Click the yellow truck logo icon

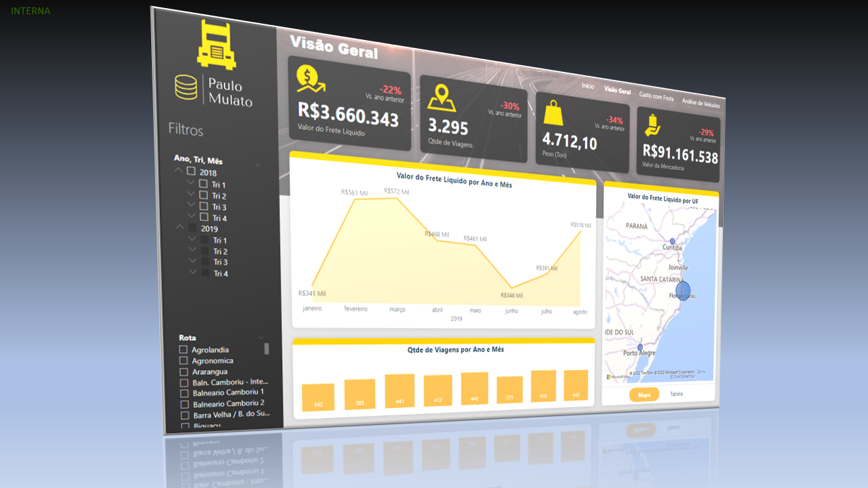(216, 45)
